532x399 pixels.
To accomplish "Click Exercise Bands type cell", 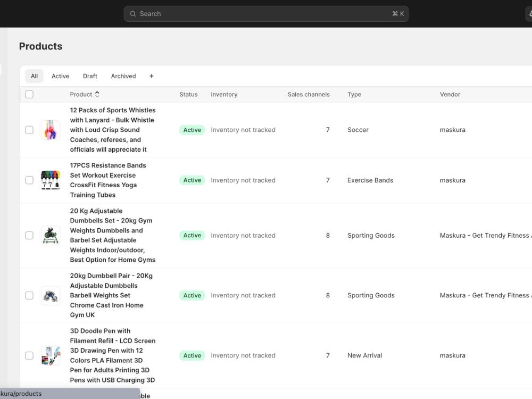I will coord(370,180).
